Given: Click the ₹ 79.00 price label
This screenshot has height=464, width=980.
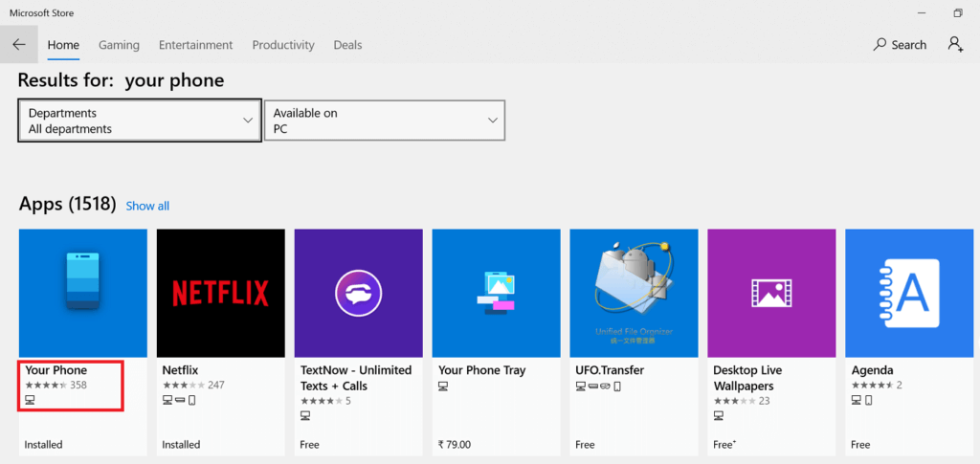Looking at the screenshot, I should tap(455, 445).
